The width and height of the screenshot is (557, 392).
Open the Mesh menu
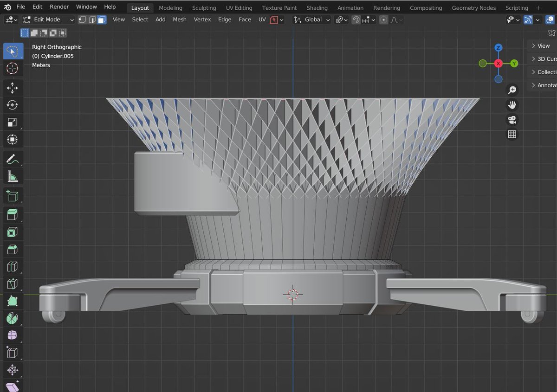pos(180,19)
